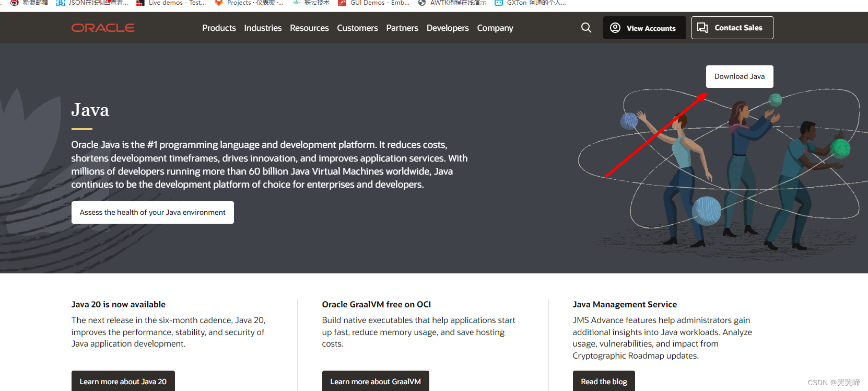The height and width of the screenshot is (391, 868).
Task: Click the Java 20 is now available heading
Action: pyautogui.click(x=119, y=304)
